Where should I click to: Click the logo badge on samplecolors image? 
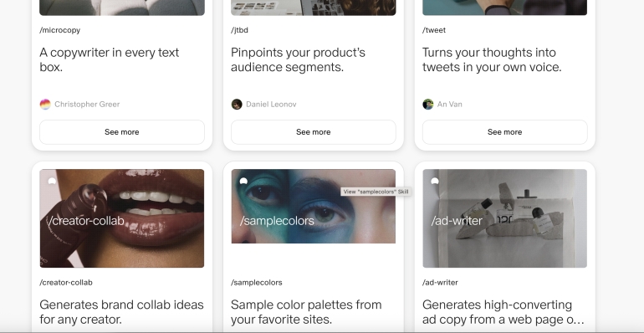click(243, 182)
